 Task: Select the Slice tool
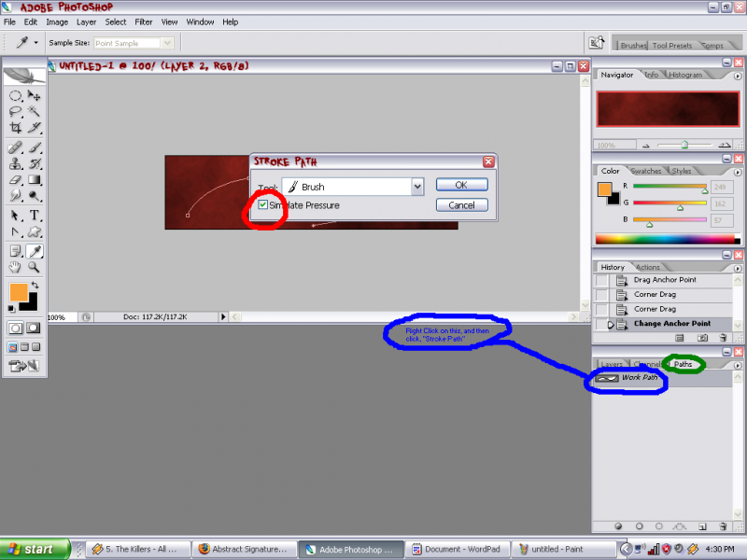[x=34, y=128]
